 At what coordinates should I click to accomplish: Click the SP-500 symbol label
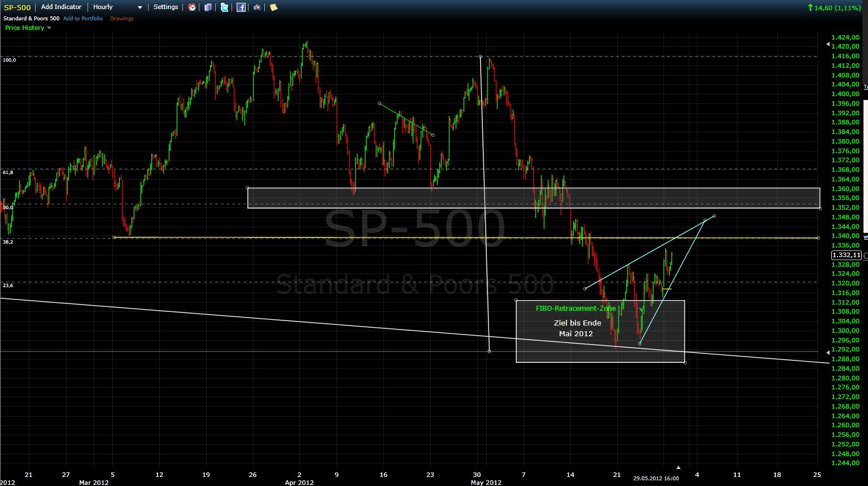[x=18, y=7]
